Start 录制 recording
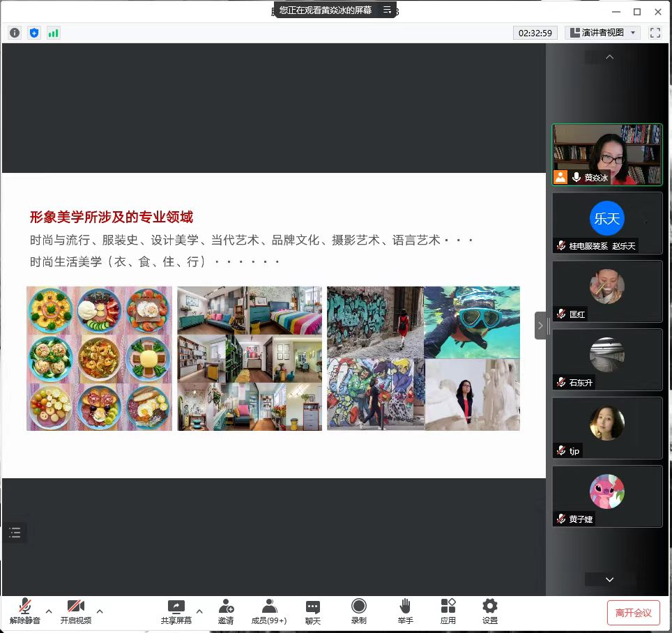Screen dimensions: 672x633 (359, 611)
